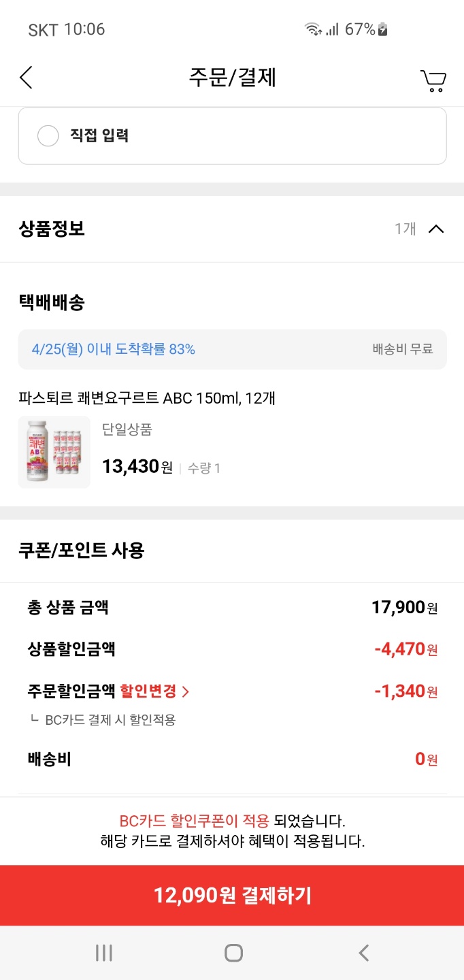This screenshot has height=980, width=464.
Task: Tap Android recent apps navigation button
Action: point(104,953)
